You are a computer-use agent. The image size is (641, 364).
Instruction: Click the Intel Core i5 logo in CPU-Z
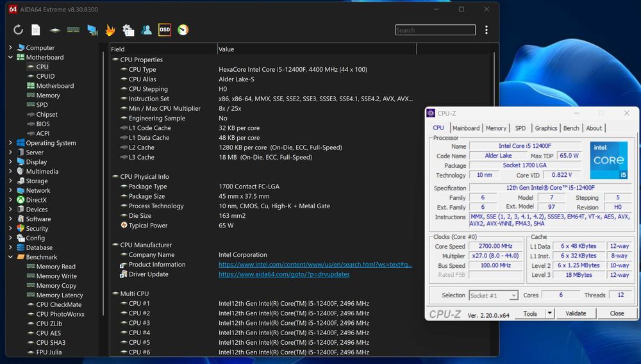609,160
